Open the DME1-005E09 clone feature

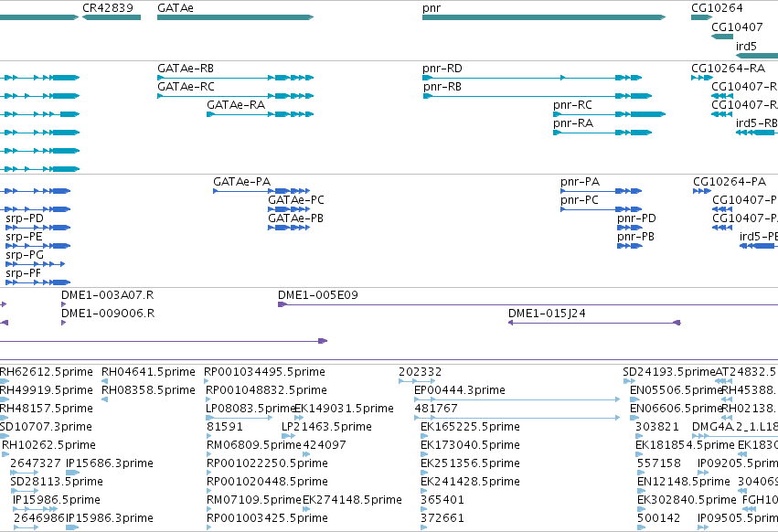[317, 295]
